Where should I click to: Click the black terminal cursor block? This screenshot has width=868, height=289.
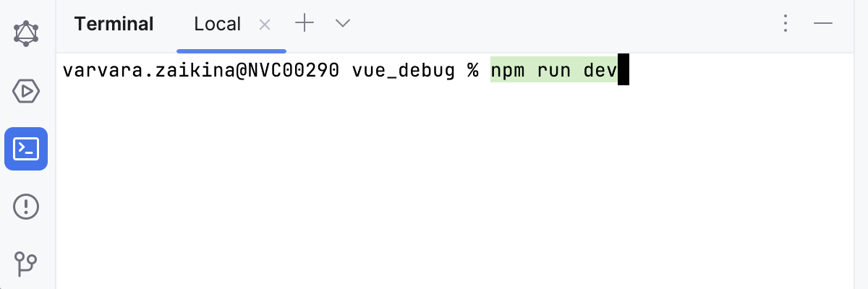pos(624,71)
